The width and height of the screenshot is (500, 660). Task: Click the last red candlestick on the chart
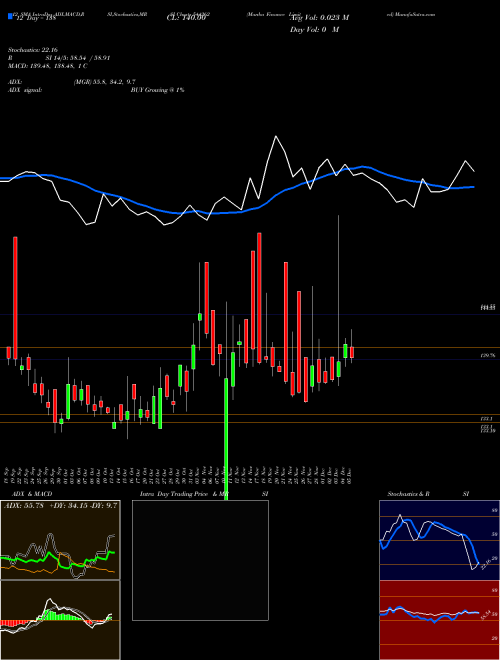(352, 352)
